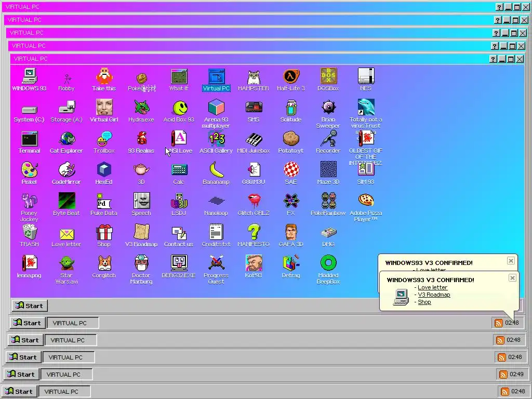Follow the Love letter link in notification
Viewport: 532px width, 399px height.
click(432, 287)
